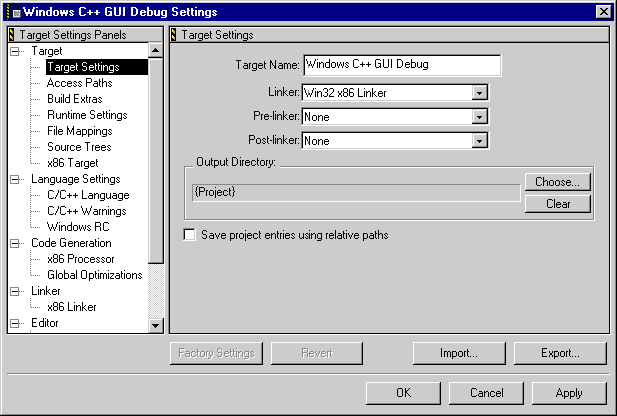Open the Windows RC panel
The image size is (617, 416).
[x=78, y=227]
